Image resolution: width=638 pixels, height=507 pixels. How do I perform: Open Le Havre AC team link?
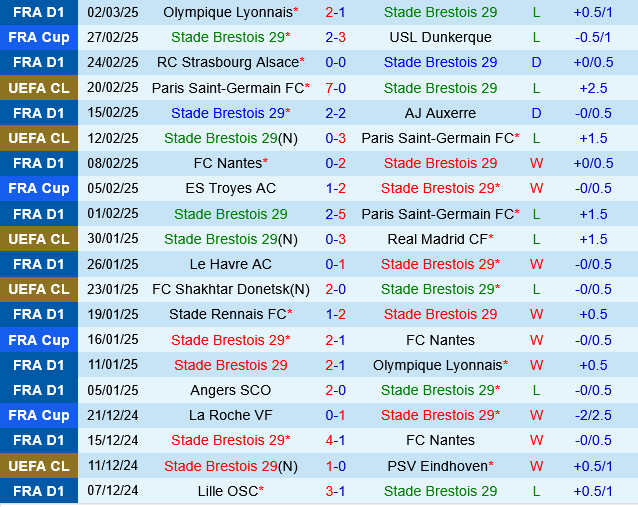231,264
